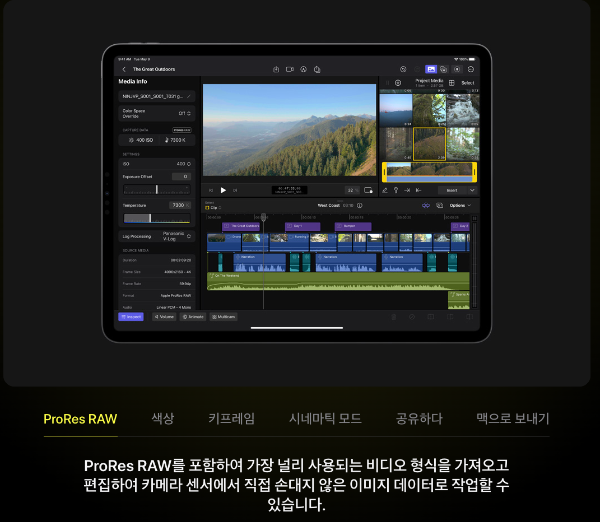Screen dimensions: 600x522
Task: Select The Great Outdoors purple title clip
Action: tap(241, 226)
